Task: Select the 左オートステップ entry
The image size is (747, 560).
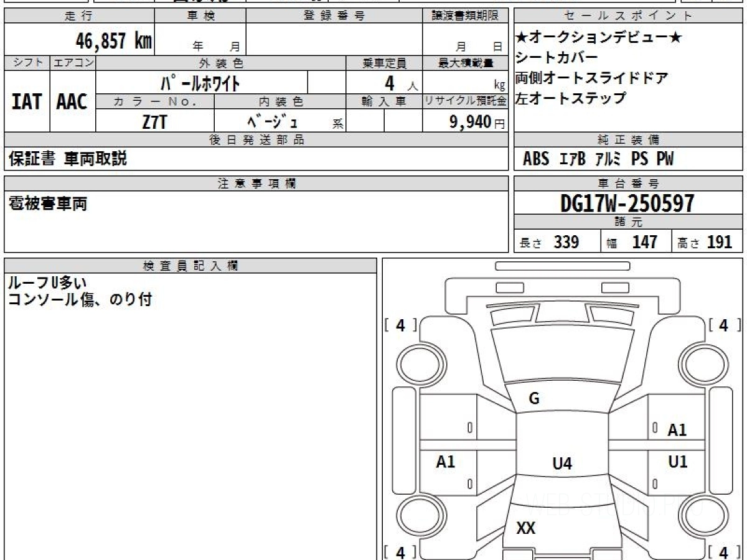Action: pyautogui.click(x=571, y=98)
